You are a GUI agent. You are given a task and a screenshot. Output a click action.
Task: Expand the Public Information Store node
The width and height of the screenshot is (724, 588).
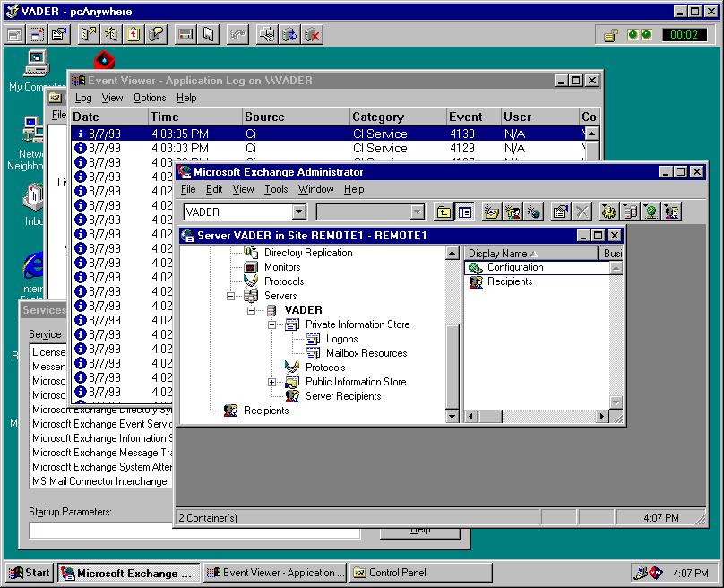click(272, 382)
